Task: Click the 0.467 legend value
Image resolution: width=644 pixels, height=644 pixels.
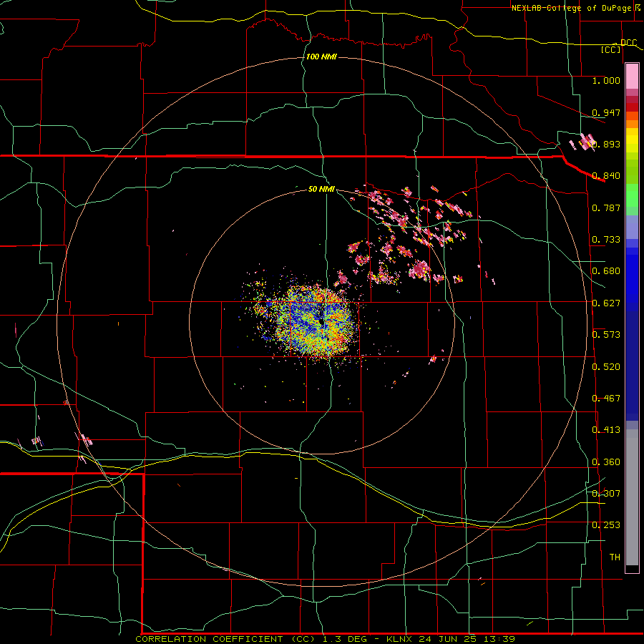Action: click(606, 399)
